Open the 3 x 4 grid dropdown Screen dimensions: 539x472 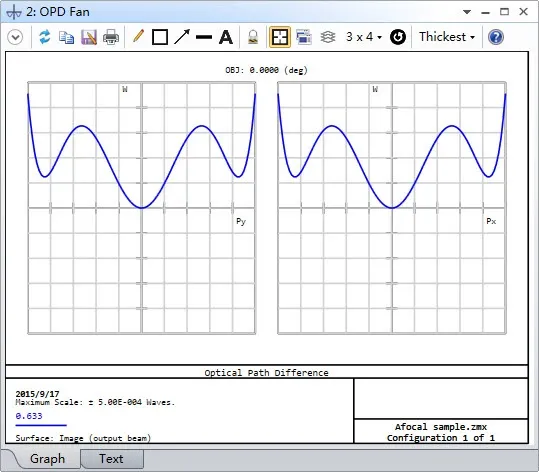click(364, 37)
